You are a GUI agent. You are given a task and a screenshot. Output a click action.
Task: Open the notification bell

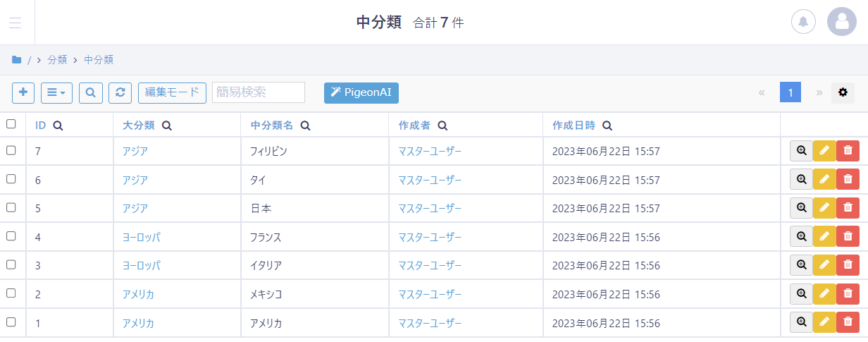[x=803, y=22]
